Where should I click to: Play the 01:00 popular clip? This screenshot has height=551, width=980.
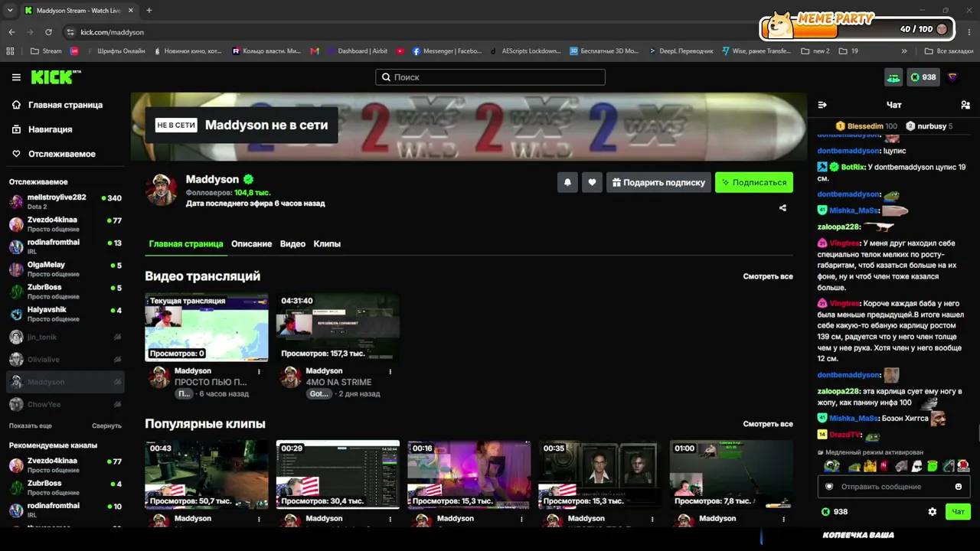731,474
